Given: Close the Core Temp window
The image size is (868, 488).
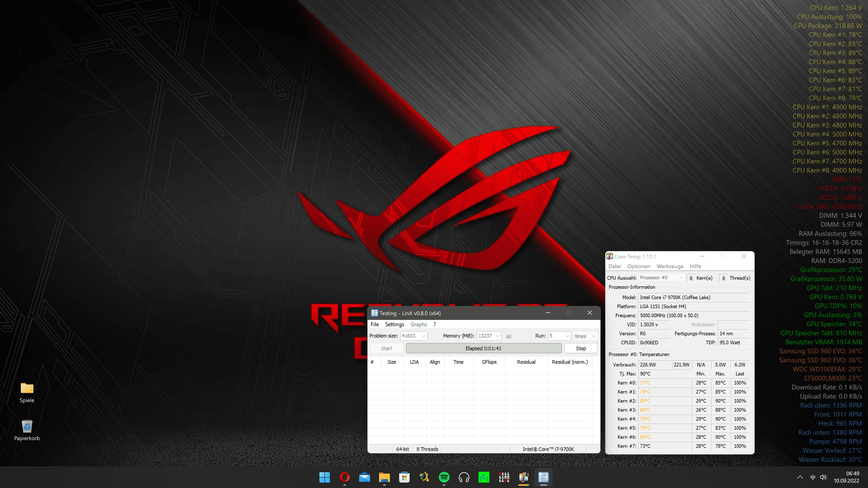Looking at the screenshot, I should (x=744, y=256).
